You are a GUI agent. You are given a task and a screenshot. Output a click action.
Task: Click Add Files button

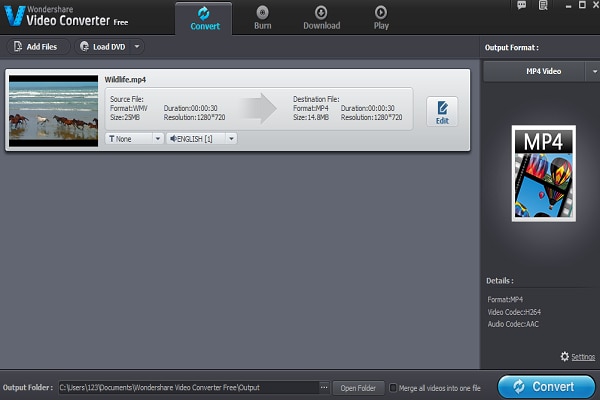(x=38, y=47)
